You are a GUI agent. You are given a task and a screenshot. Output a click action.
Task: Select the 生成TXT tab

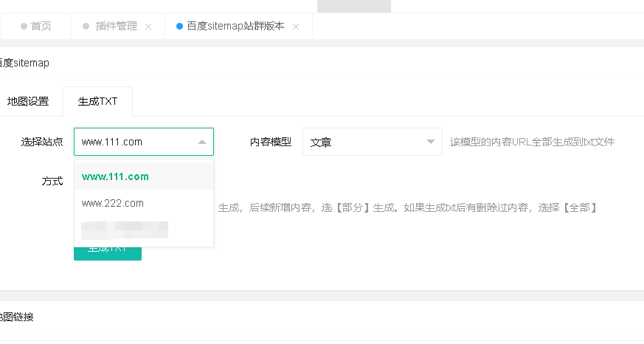tap(98, 102)
